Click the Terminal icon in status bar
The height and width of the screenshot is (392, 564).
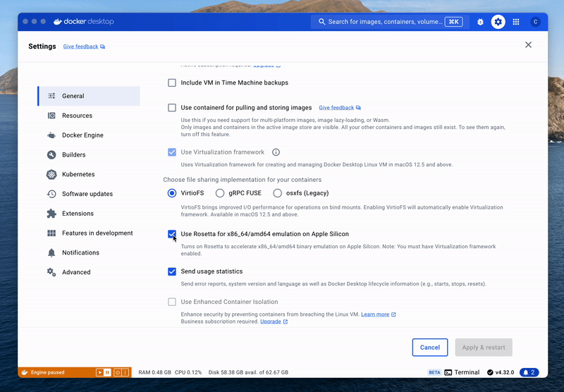coord(448,372)
